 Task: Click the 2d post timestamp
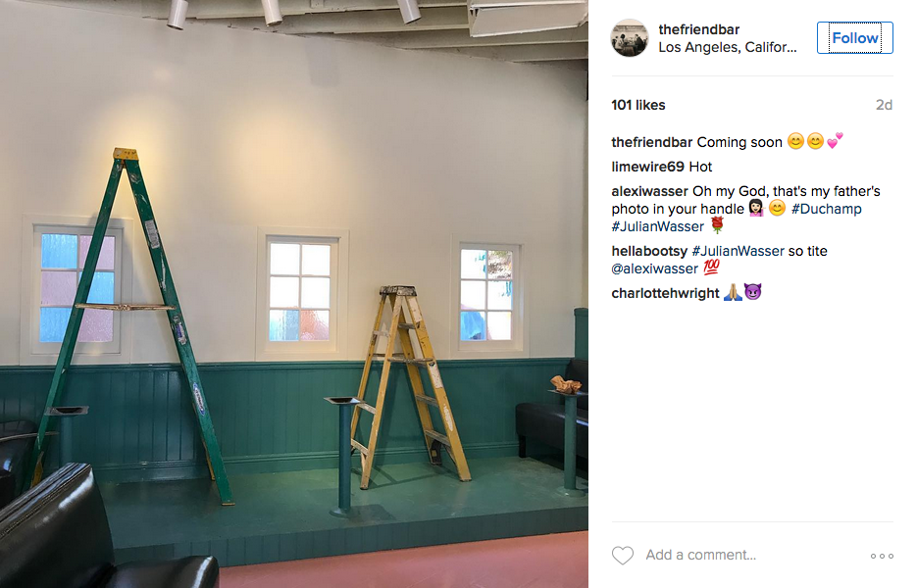pos(884,105)
